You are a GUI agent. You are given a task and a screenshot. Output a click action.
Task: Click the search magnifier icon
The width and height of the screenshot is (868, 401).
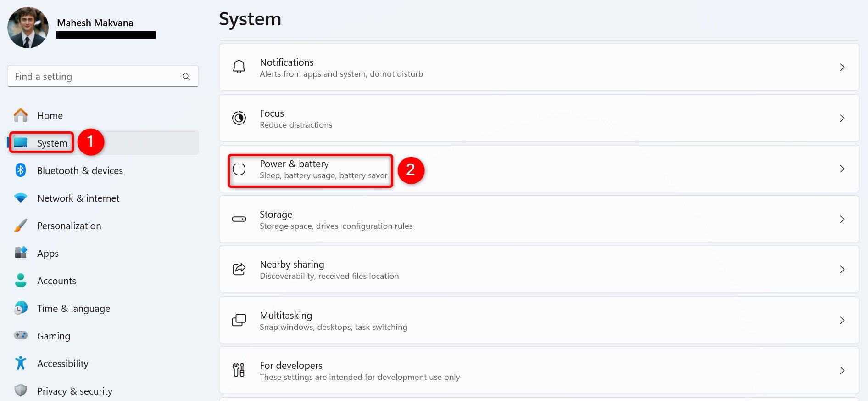(x=186, y=77)
